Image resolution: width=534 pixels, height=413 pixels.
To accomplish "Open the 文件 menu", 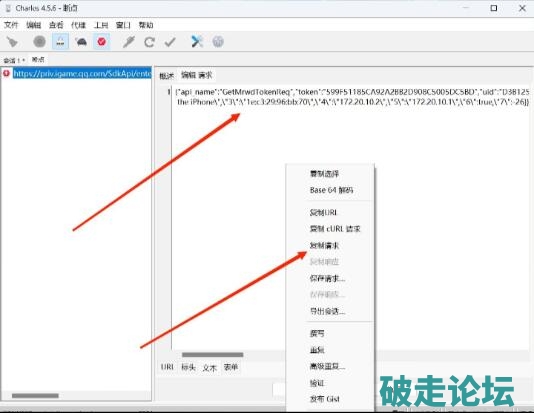I will tap(11, 25).
